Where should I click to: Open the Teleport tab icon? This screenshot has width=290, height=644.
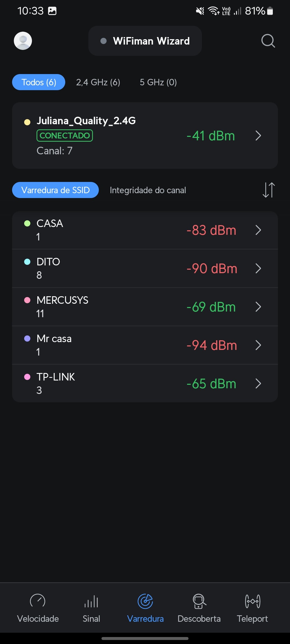click(x=252, y=602)
